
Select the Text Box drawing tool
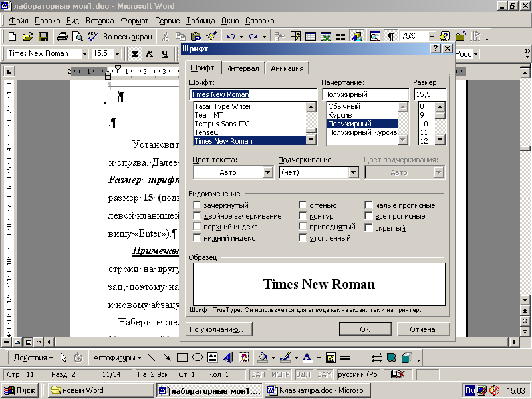pyautogui.click(x=212, y=358)
